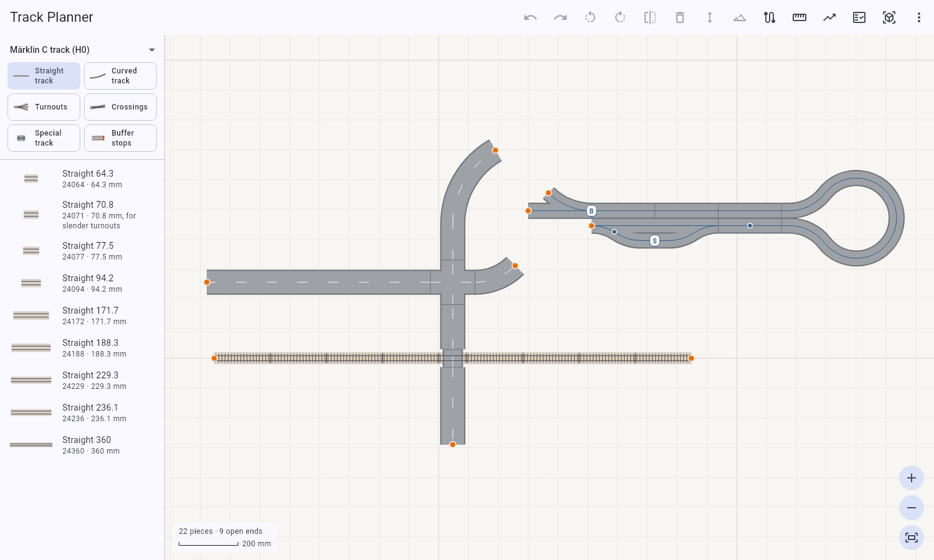Click the orange open end at road bottom
Viewport: 934px width, 560px height.
(453, 444)
